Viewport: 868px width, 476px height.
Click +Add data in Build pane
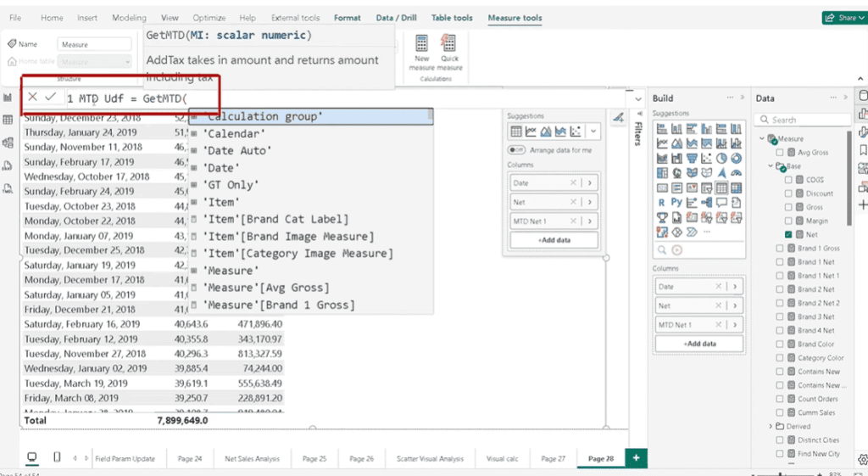click(699, 344)
